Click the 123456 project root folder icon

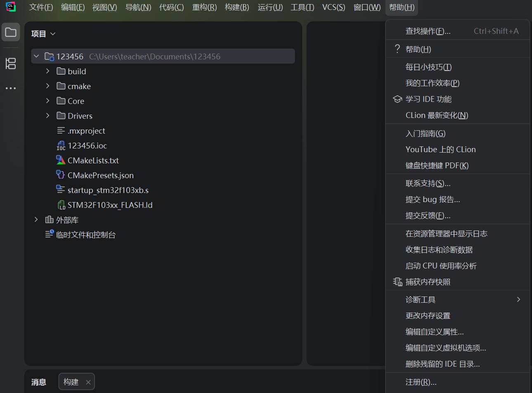point(49,56)
